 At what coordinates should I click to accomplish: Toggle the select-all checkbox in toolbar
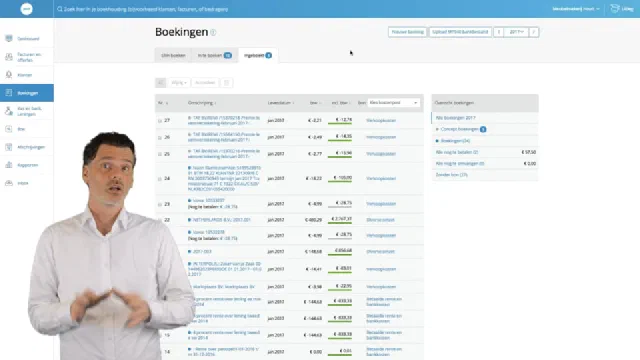coord(160,82)
